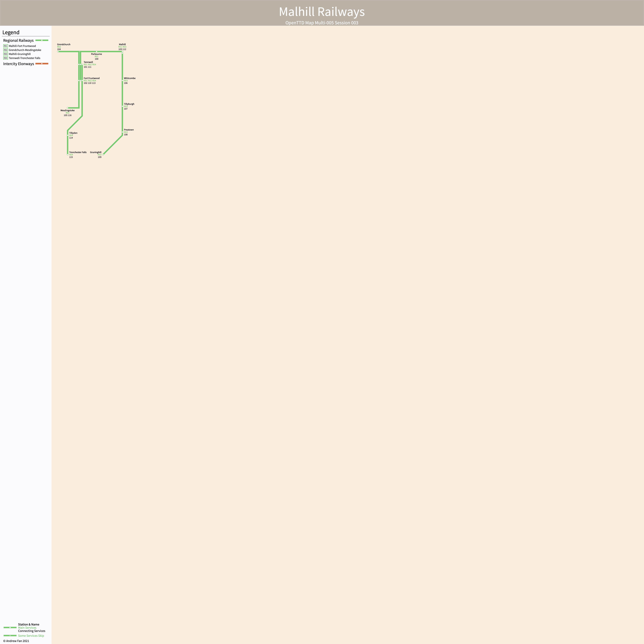Click platform numbers 103 112 under Malhill
This screenshot has height=644, width=644.
[122, 49]
